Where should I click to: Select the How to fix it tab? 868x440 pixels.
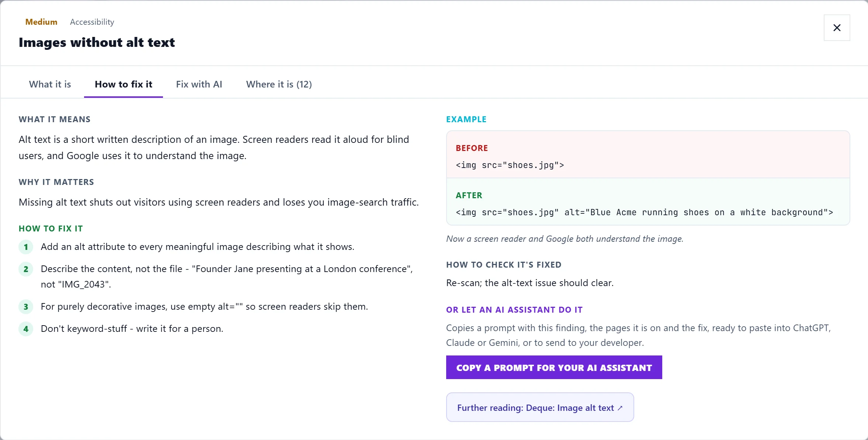124,84
